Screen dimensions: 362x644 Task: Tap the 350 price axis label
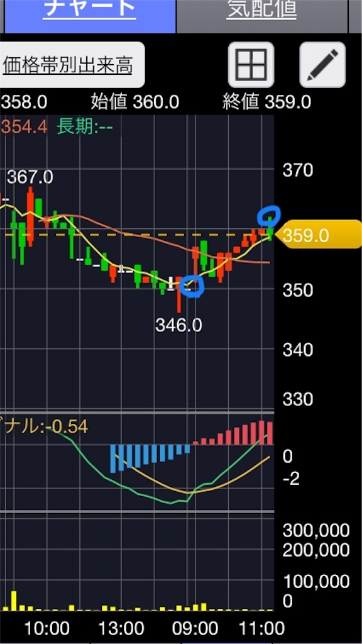(298, 291)
